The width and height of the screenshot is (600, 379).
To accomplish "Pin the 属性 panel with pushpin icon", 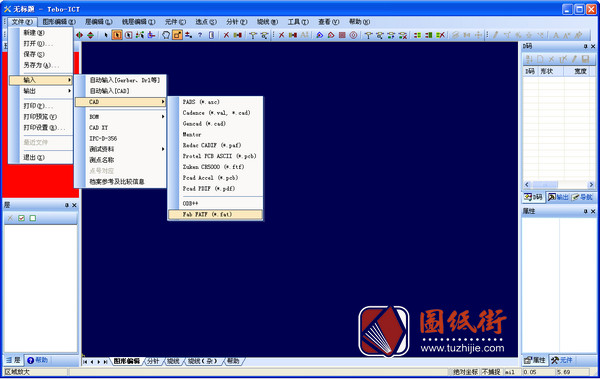I will 585,211.
